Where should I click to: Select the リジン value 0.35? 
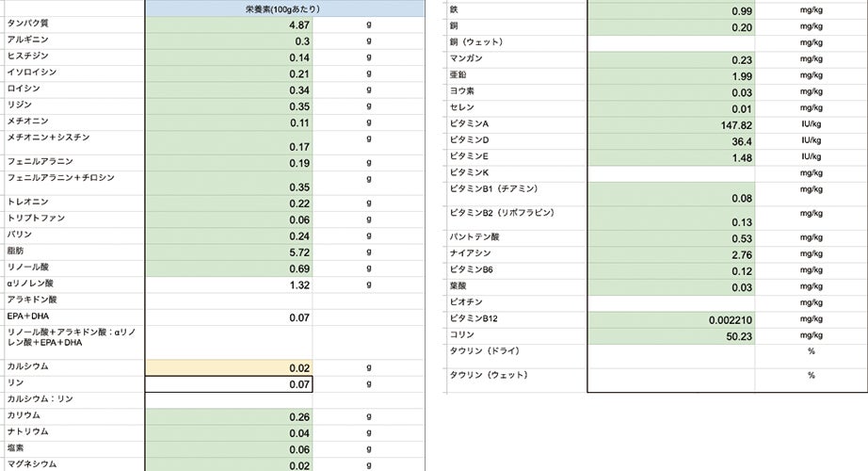pyautogui.click(x=229, y=106)
